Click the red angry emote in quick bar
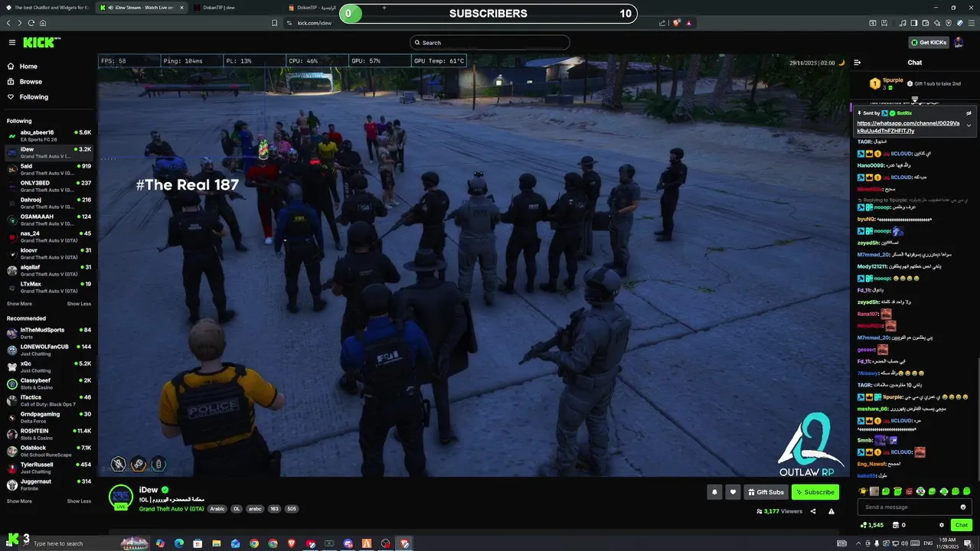 point(909,491)
